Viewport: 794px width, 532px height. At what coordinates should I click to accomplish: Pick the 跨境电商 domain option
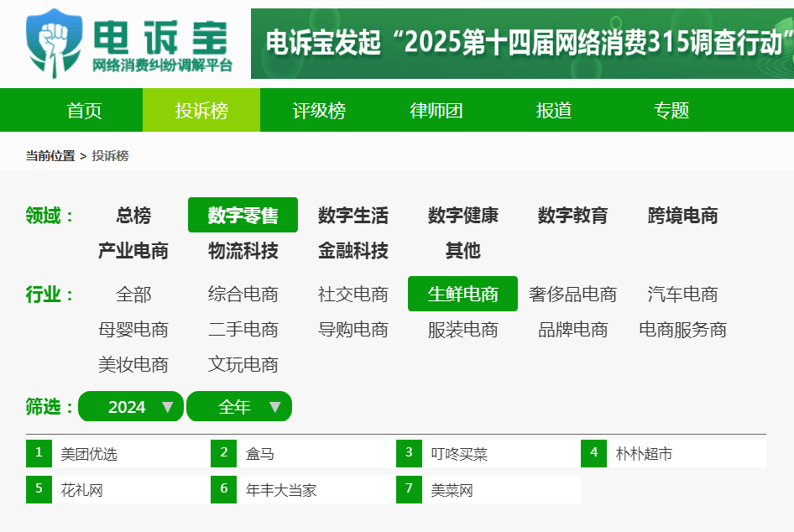(682, 216)
